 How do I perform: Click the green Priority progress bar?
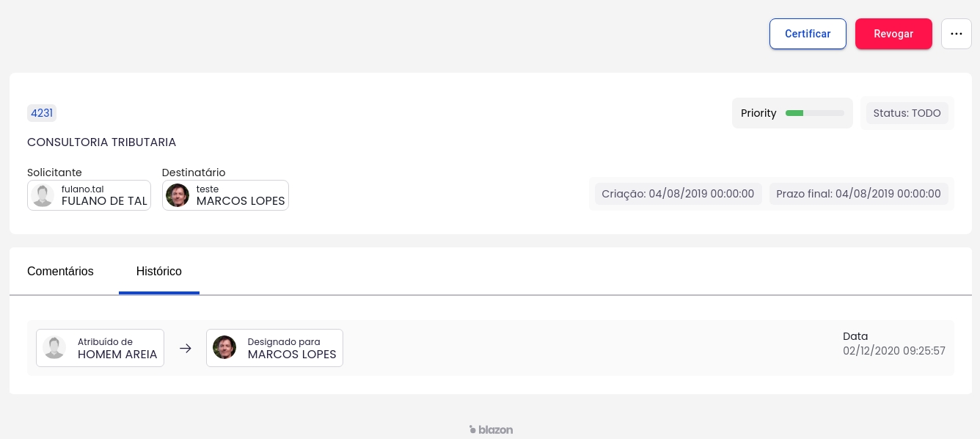pyautogui.click(x=814, y=113)
